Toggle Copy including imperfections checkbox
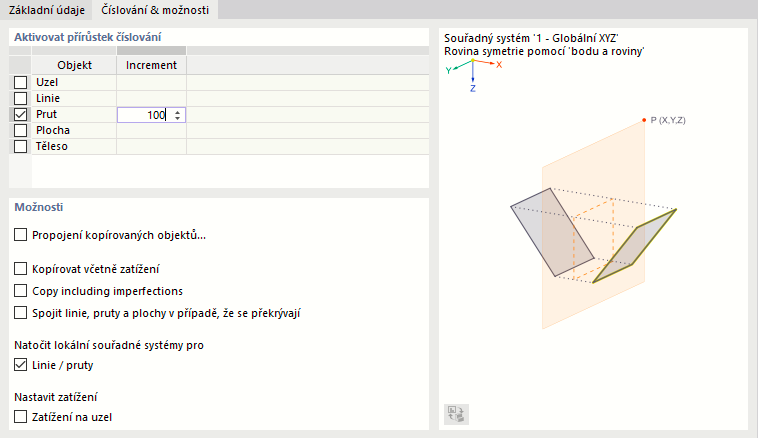Image resolution: width=758 pixels, height=438 pixels. coord(22,291)
